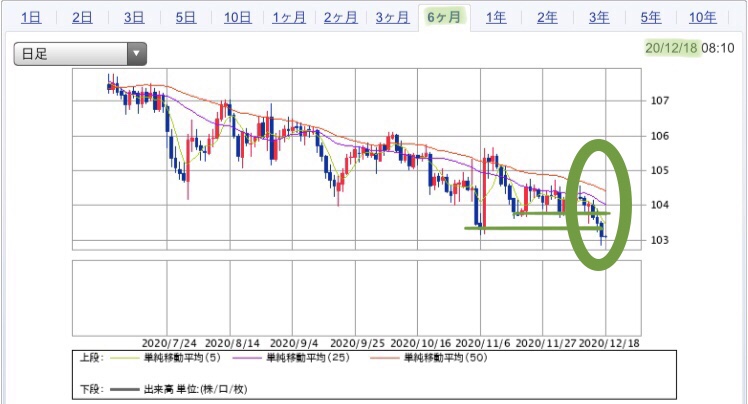
Task: Show the 10年 chart period
Action: 703,18
